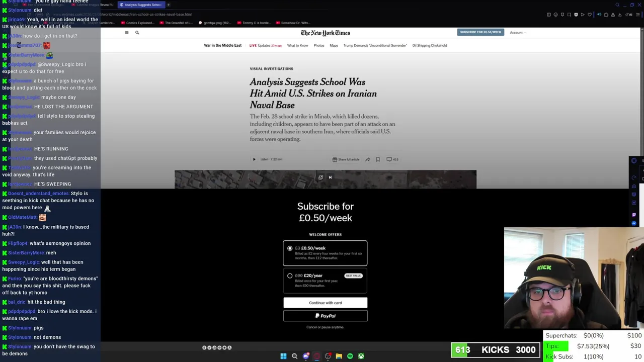Click the skip-forward icon on the video
The image size is (644, 362).
(x=330, y=177)
